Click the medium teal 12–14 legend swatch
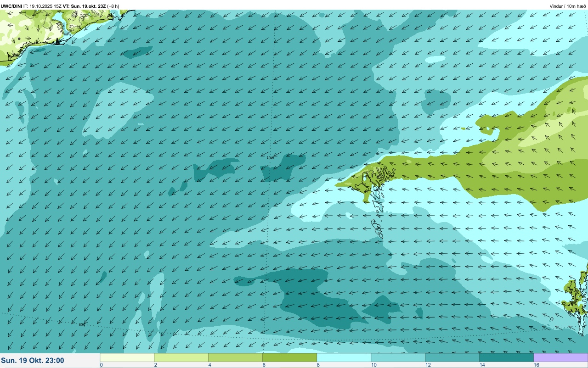Screen dimensions: 588x368 [x=452, y=357]
